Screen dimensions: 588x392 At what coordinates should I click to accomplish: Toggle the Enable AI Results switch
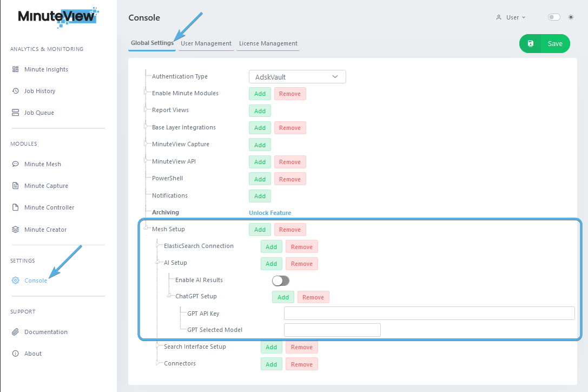(281, 280)
